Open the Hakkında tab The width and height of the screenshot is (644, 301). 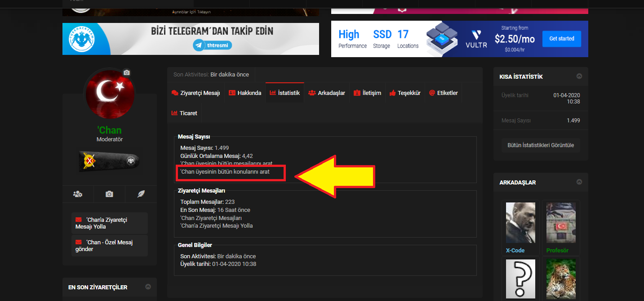coord(245,93)
